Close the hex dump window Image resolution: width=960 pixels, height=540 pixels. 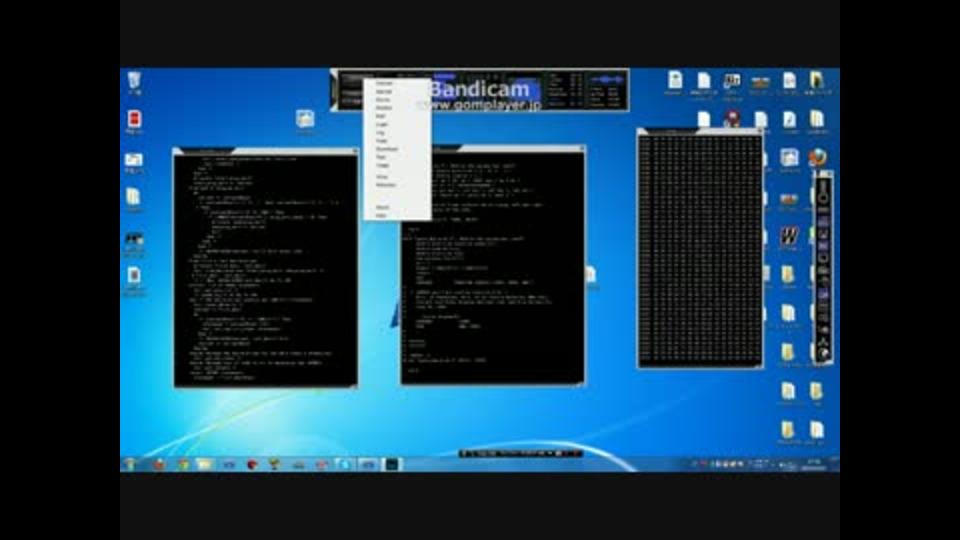[760, 131]
